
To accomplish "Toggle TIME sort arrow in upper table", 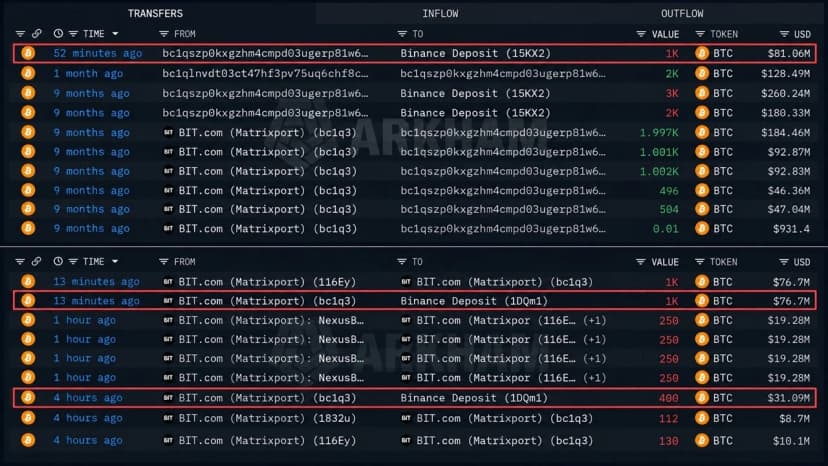I will pos(115,34).
